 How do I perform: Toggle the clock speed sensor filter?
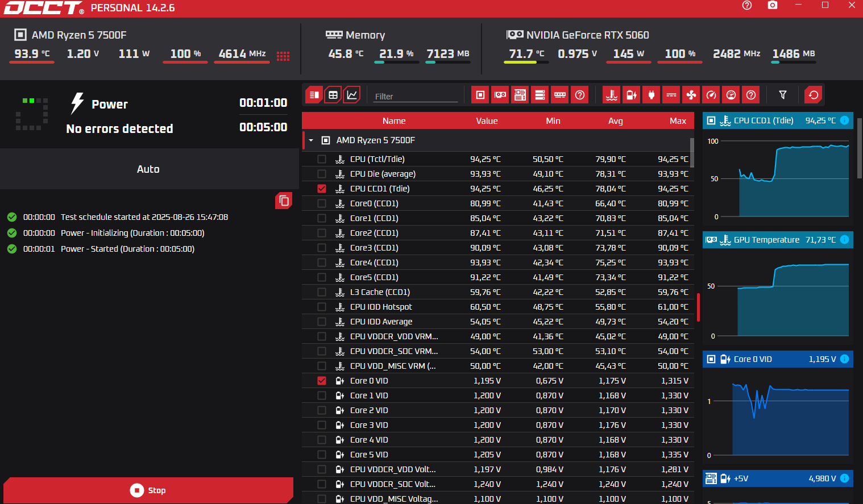coord(711,95)
